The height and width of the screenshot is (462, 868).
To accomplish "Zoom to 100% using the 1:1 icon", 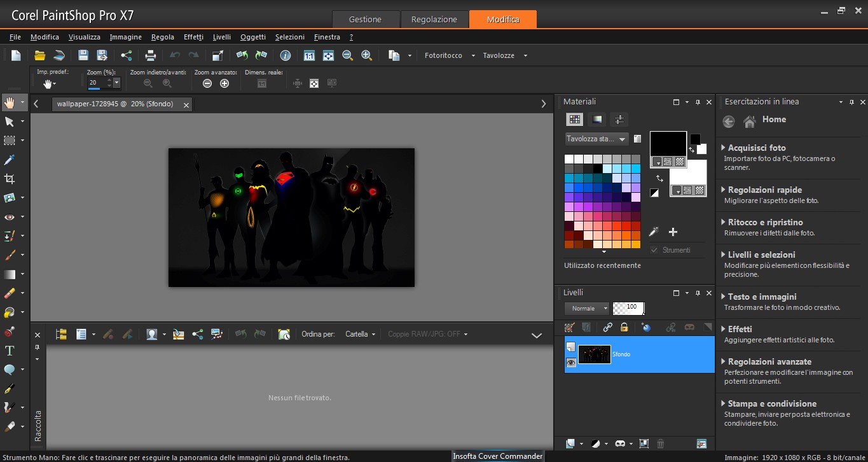I will (x=309, y=55).
